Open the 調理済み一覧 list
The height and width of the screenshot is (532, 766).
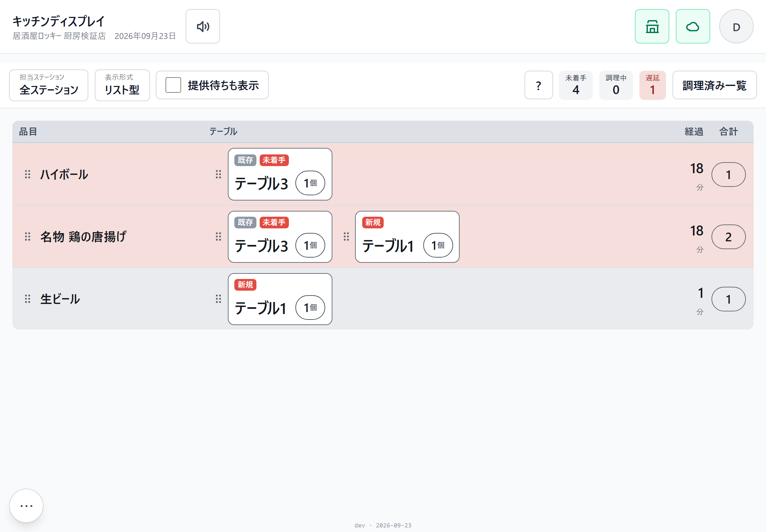(x=715, y=85)
